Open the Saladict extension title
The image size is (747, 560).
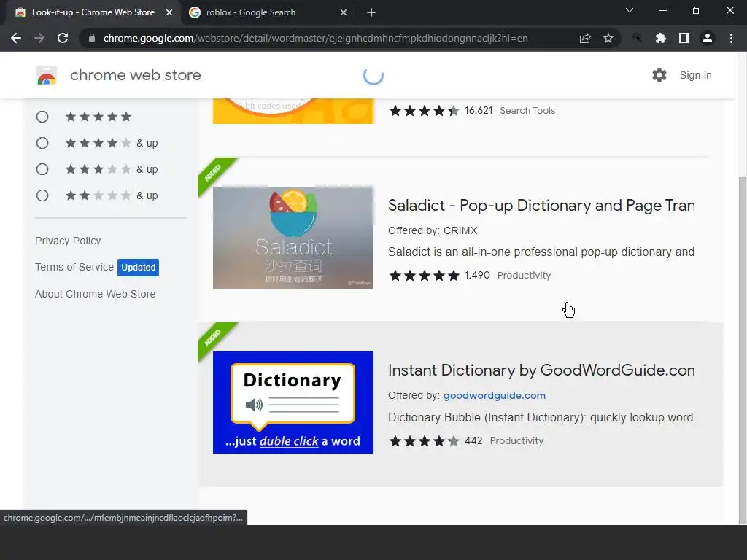(541, 205)
